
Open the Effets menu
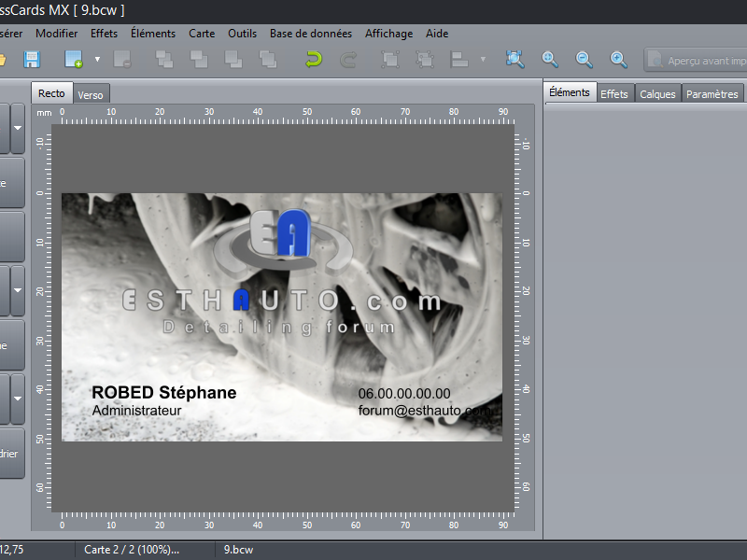pos(104,34)
